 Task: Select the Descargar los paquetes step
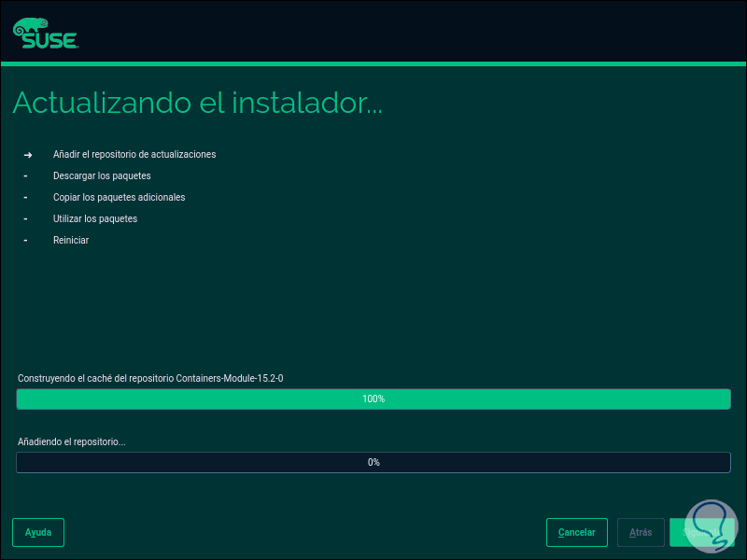[x=102, y=175]
